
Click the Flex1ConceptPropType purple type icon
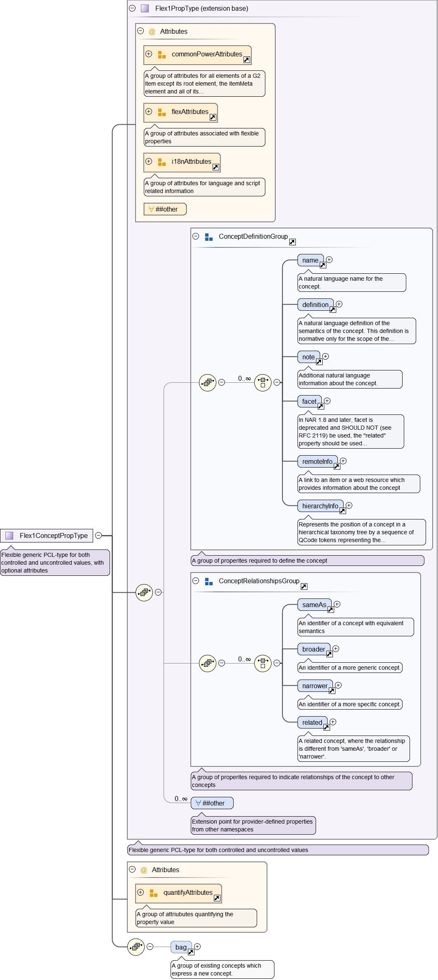tap(9, 535)
